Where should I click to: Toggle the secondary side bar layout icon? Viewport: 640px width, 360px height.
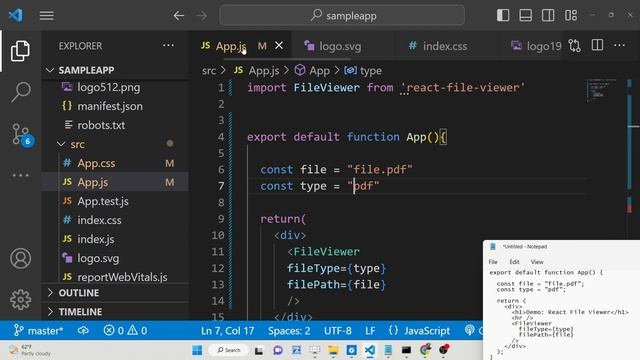click(x=548, y=16)
